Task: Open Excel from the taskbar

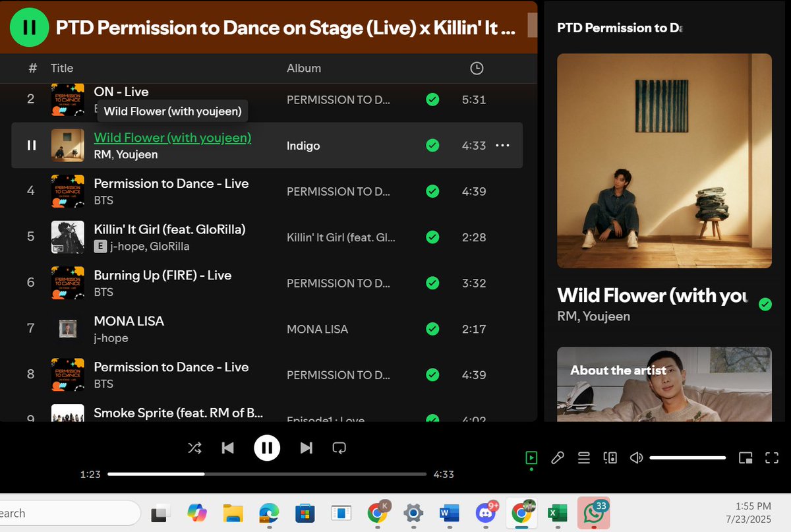Action: pos(558,512)
